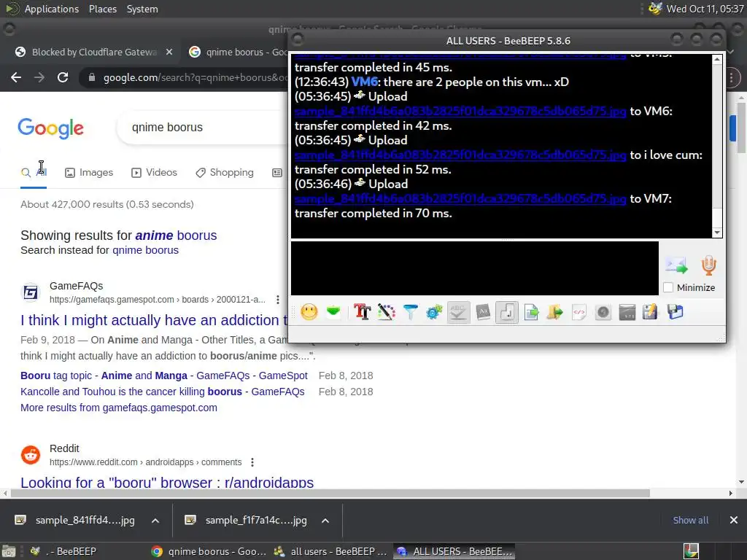Send the message using envelope arrow button
This screenshot has height=560, width=747.
coord(676,265)
